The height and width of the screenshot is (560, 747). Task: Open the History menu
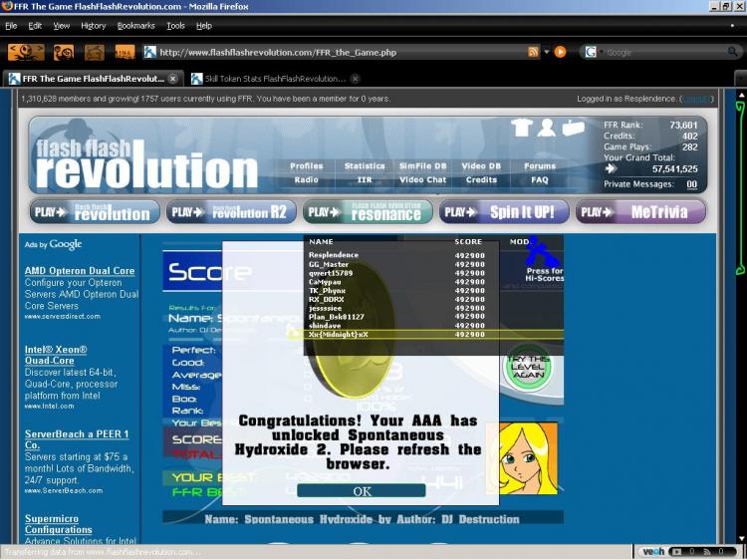[93, 26]
